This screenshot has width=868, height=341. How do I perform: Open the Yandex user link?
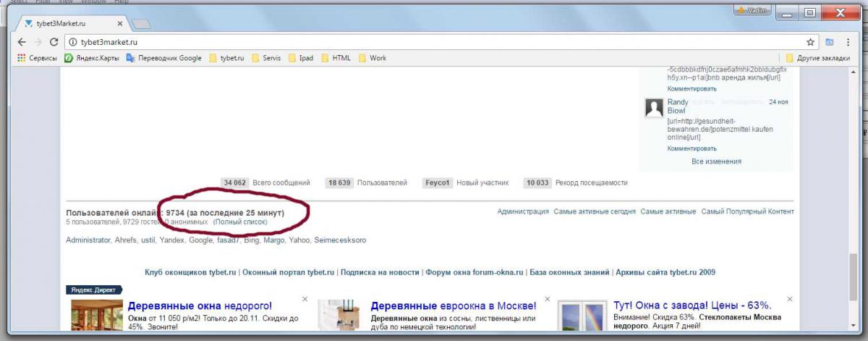[x=172, y=240]
